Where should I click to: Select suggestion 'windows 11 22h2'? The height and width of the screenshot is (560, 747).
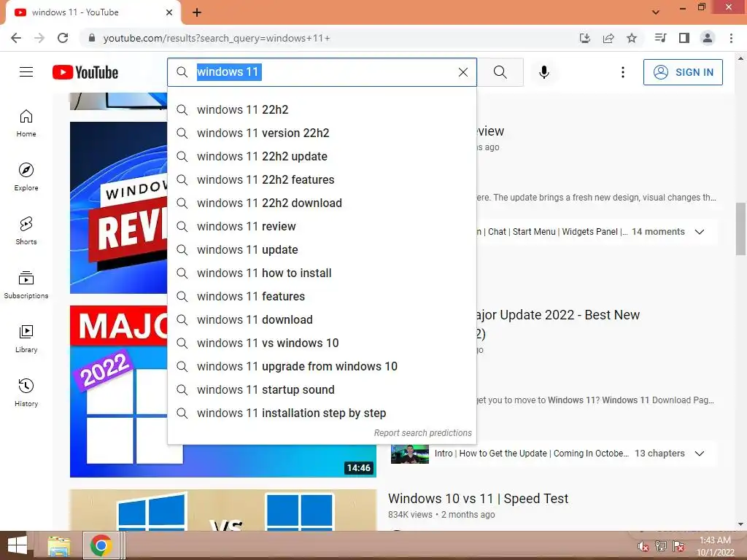322,109
